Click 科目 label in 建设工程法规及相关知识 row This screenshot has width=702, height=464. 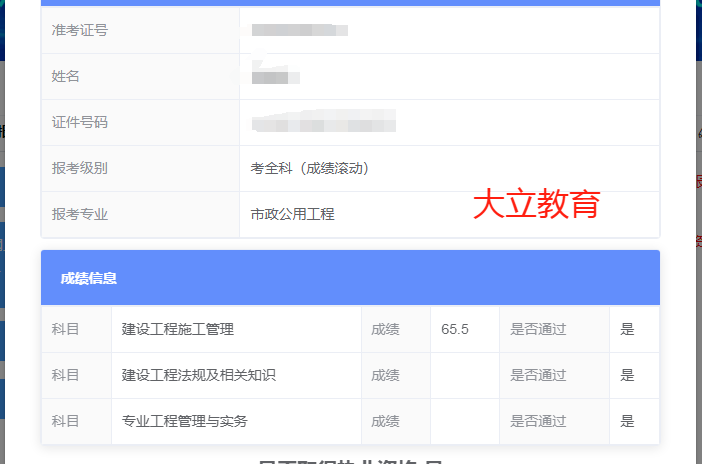(65, 375)
